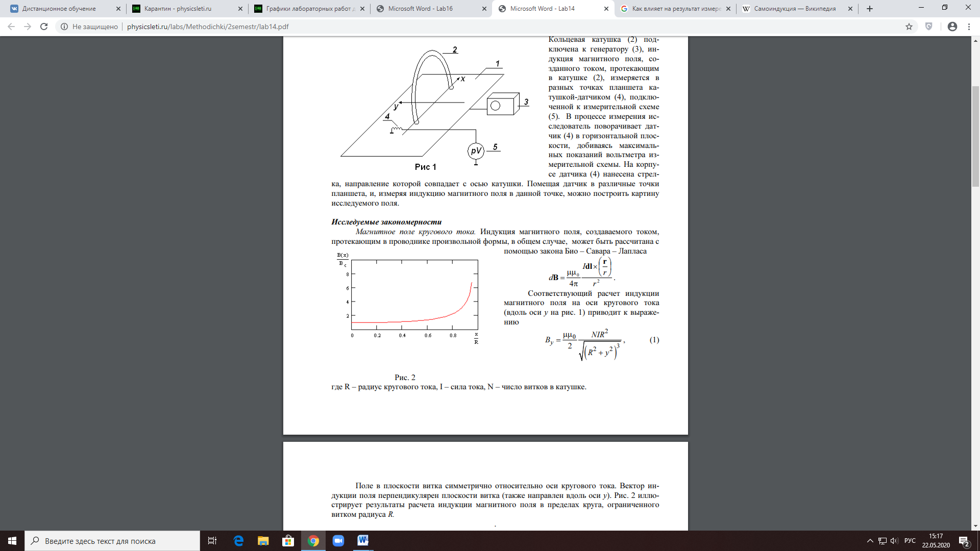Click the Рис. 2 B(x) graph
This screenshot has height=551, width=980.
point(408,298)
